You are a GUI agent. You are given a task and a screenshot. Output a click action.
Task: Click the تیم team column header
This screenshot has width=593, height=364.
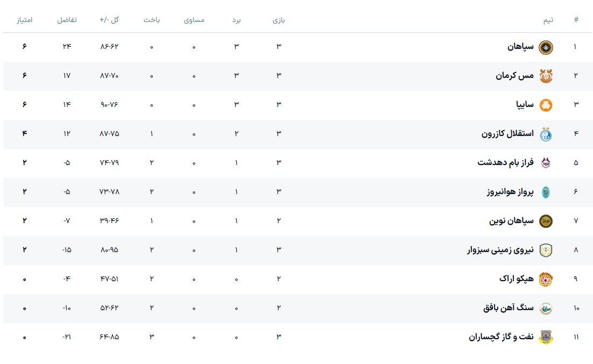point(548,20)
